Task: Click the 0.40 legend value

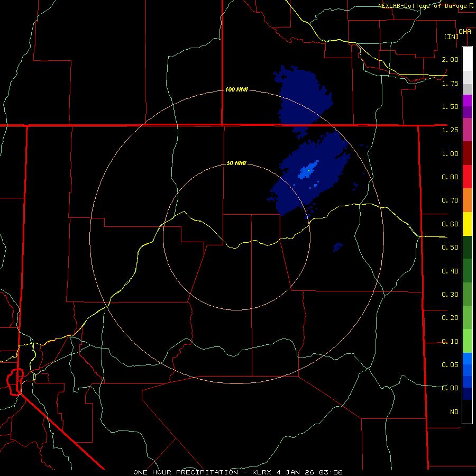Action: pos(450,271)
